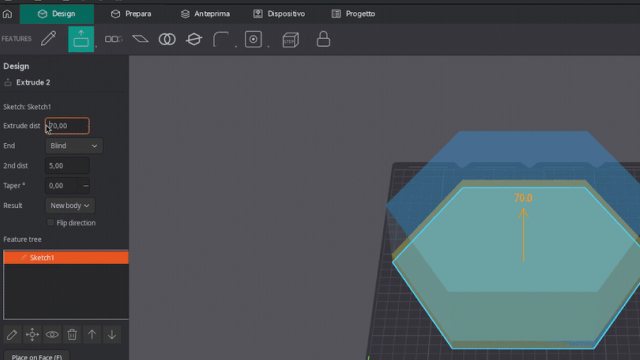Image resolution: width=640 pixels, height=360 pixels.
Task: Open the Anteprima tab
Action: pyautogui.click(x=205, y=14)
